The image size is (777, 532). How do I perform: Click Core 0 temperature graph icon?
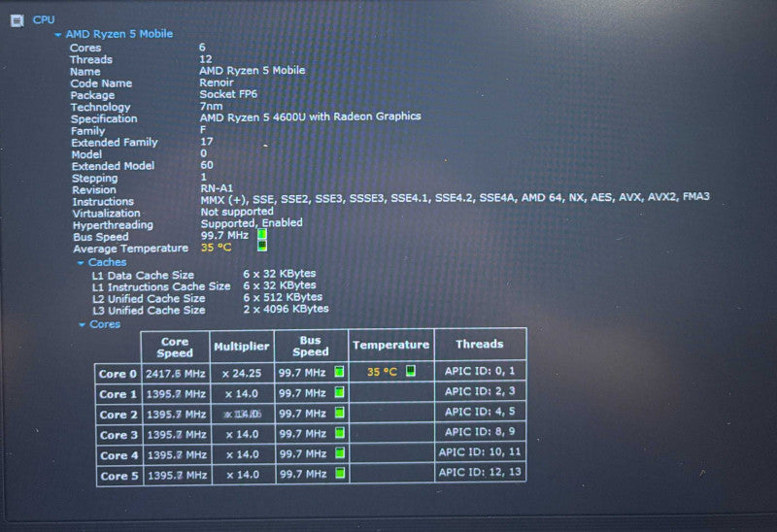[x=410, y=371]
